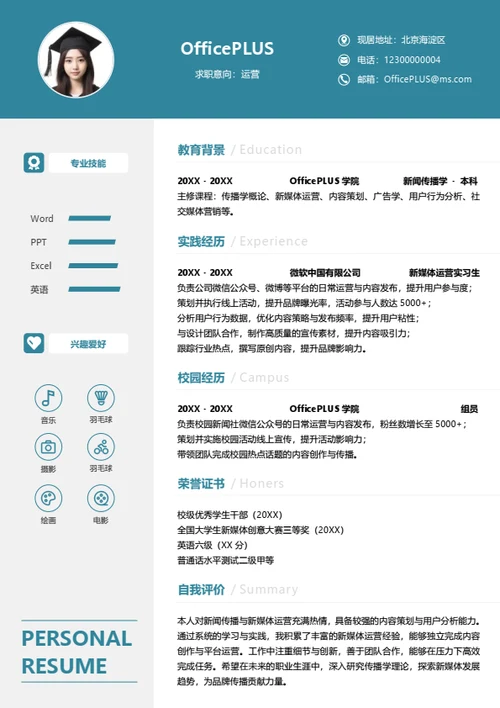This screenshot has width=500, height=708.
Task: Click the 摄影 hobby label
Action: coord(48,469)
